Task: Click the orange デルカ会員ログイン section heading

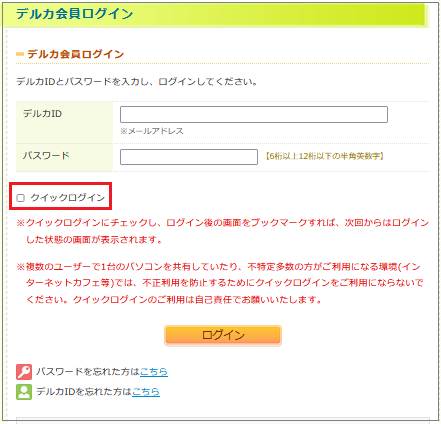Action: tap(76, 54)
